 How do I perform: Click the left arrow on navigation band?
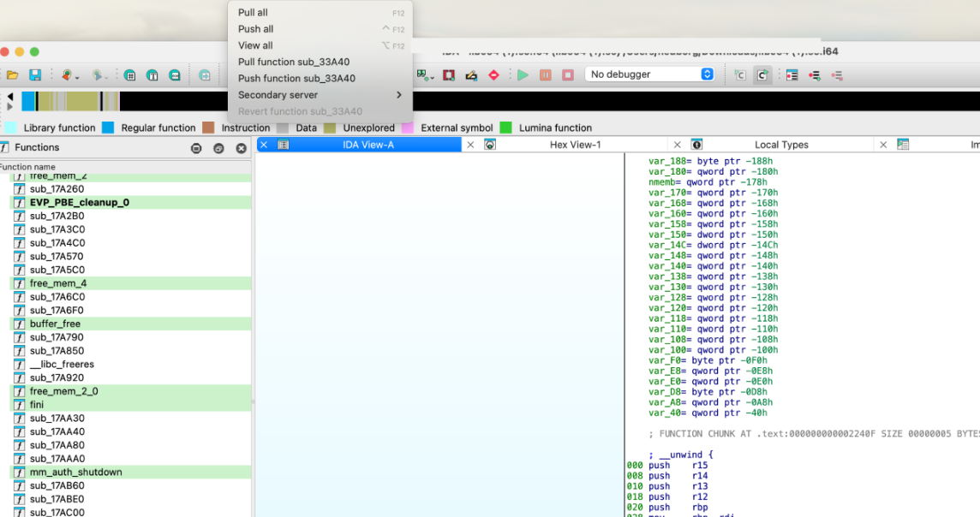(x=10, y=97)
